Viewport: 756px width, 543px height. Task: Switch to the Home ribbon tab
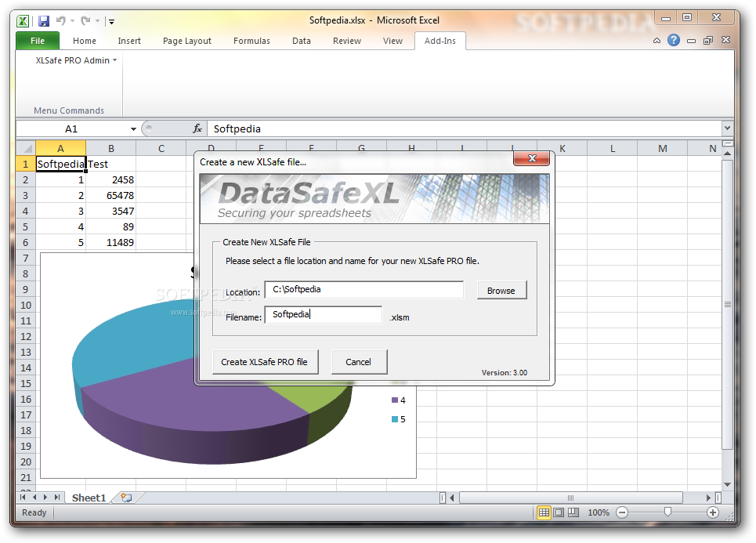85,41
